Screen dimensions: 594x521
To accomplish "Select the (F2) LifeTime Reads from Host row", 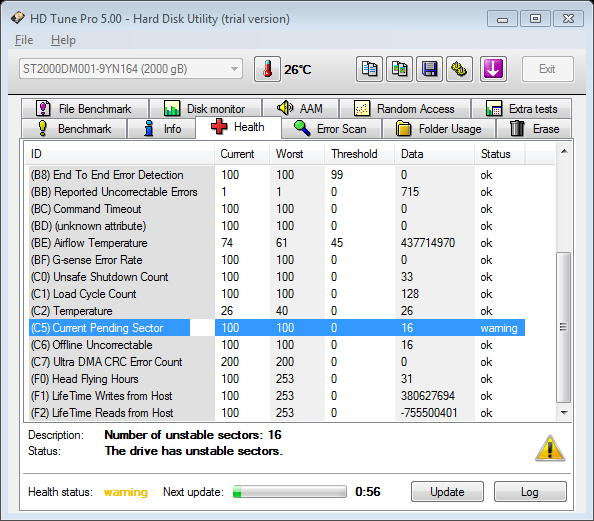I will 277,413.
